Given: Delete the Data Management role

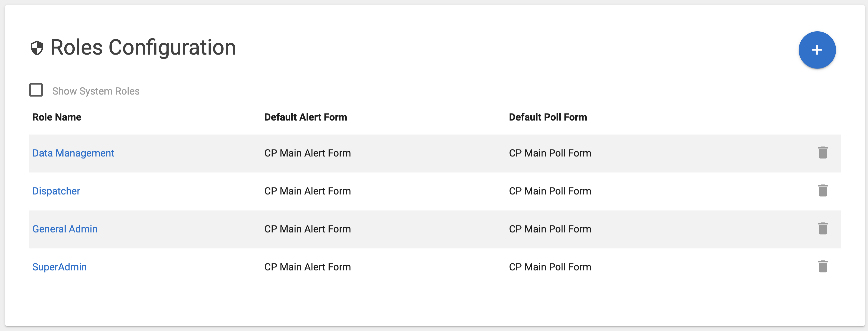Looking at the screenshot, I should coord(823,153).
